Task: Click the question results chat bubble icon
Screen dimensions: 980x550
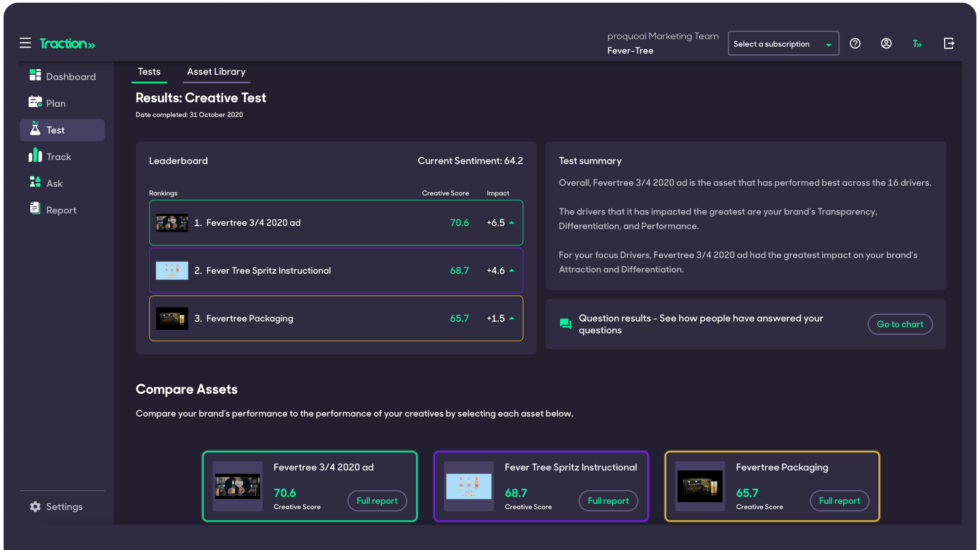Action: click(565, 324)
